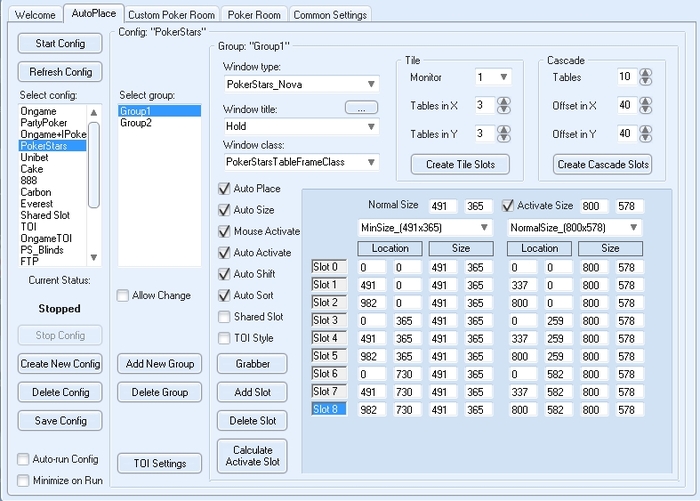Screen dimensions: 700x501
Task: Disable Mouse Activate option
Action: point(224,231)
